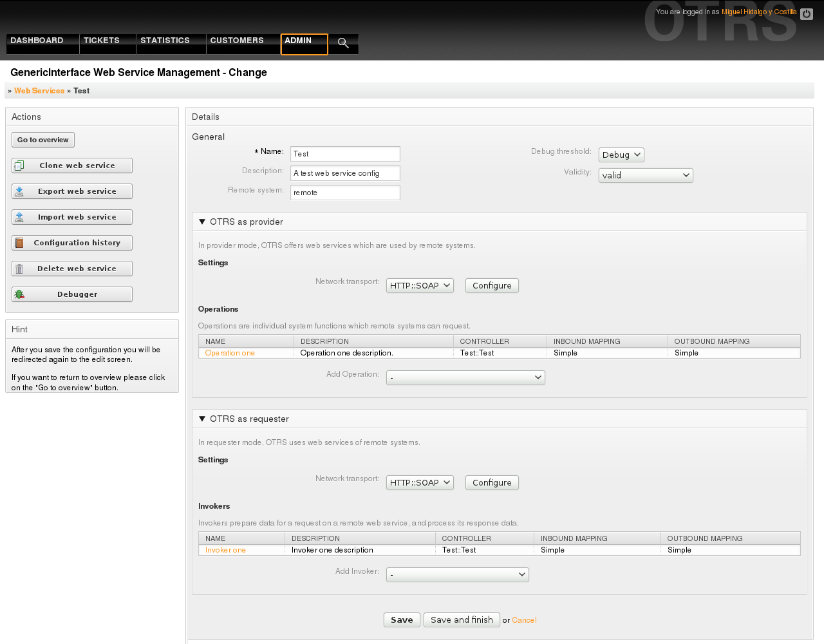Image resolution: width=824 pixels, height=644 pixels.
Task: Click the Delete web service trash icon
Action: point(19,269)
